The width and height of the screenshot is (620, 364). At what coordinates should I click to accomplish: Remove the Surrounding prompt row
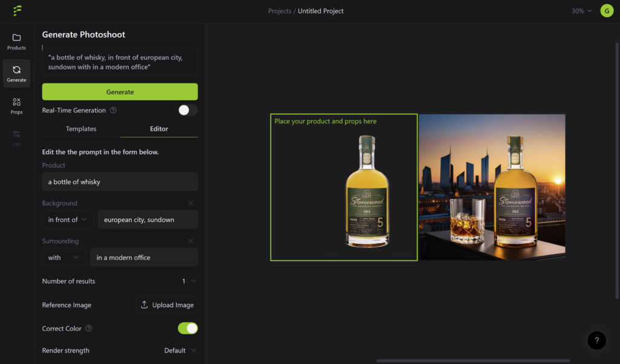click(x=191, y=241)
